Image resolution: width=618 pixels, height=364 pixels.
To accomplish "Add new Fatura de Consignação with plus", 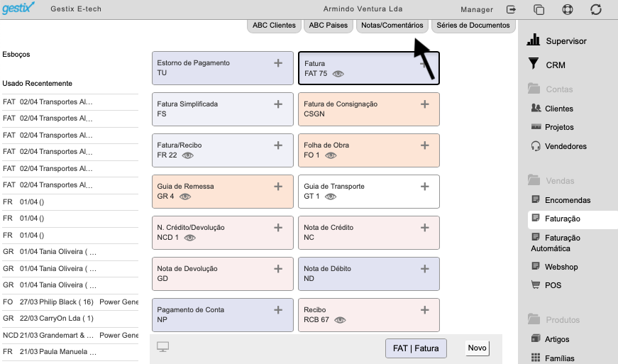I will (425, 104).
